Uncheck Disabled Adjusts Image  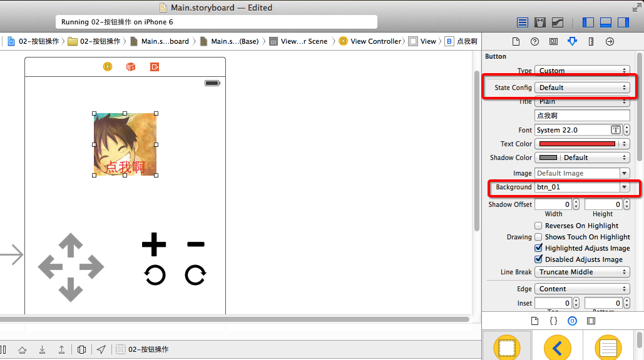[x=538, y=259]
